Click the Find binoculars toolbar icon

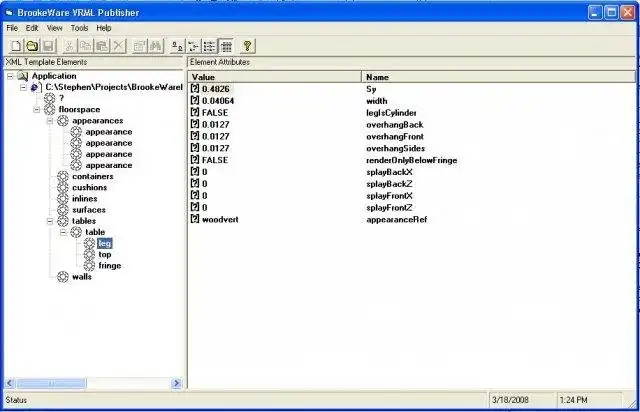click(156, 46)
